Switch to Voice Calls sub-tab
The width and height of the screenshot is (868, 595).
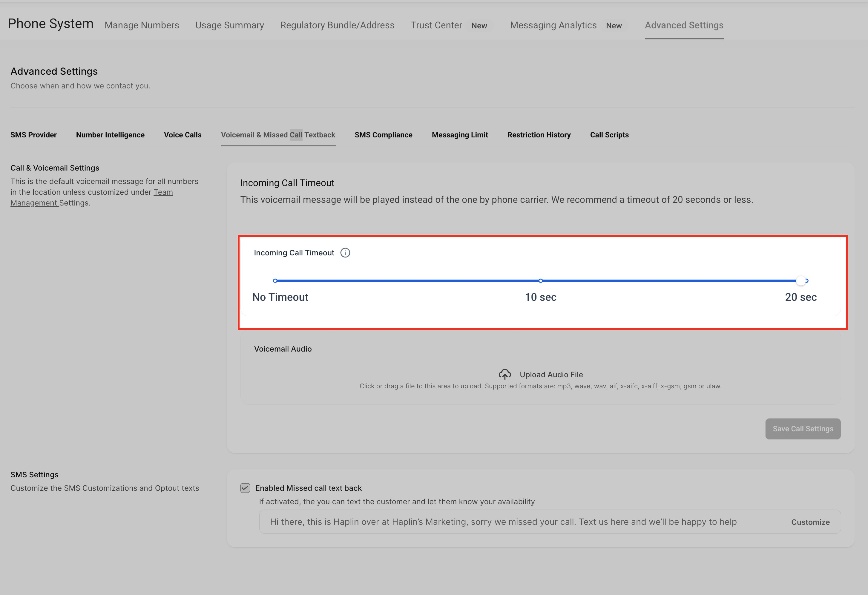point(182,135)
